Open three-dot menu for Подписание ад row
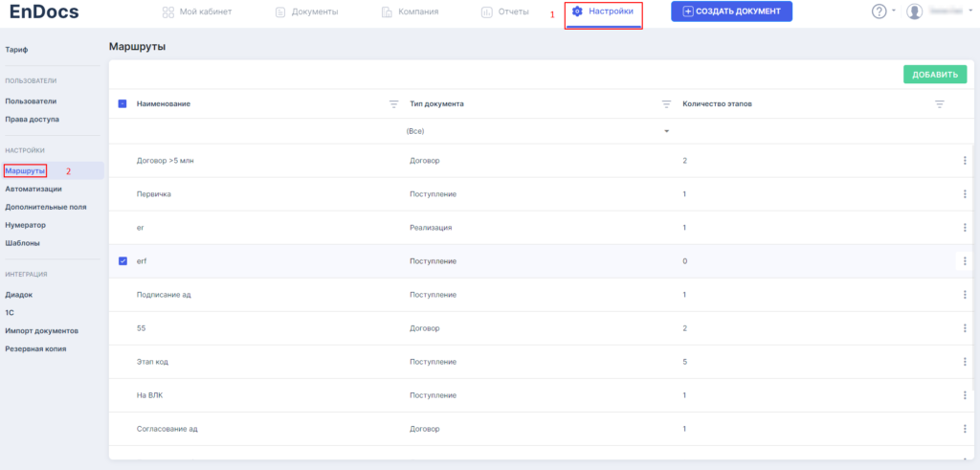This screenshot has width=980, height=470. coord(965,295)
